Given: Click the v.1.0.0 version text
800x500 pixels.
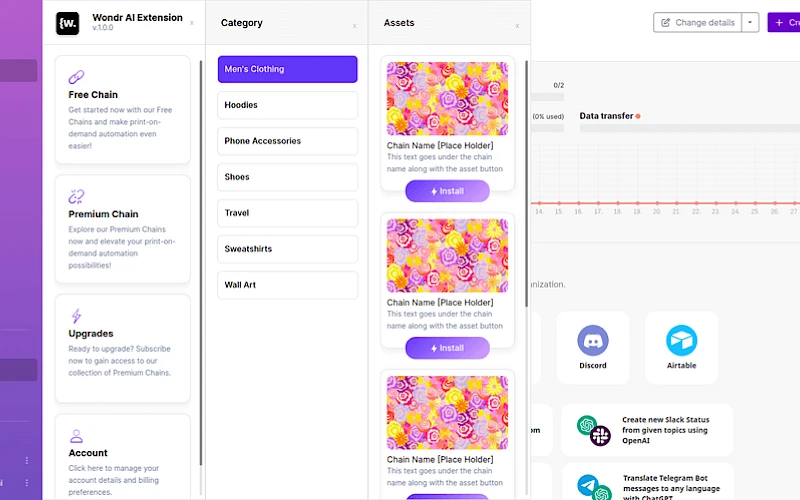Looking at the screenshot, I should click(103, 28).
